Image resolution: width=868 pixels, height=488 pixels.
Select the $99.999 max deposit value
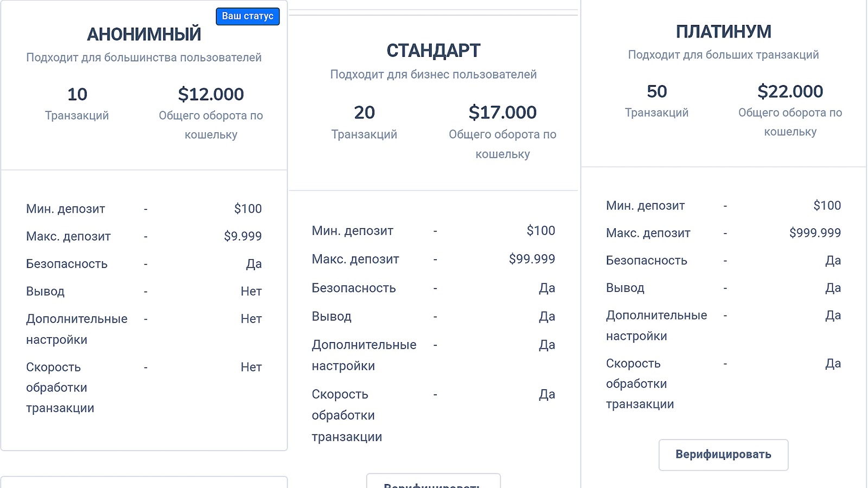532,259
